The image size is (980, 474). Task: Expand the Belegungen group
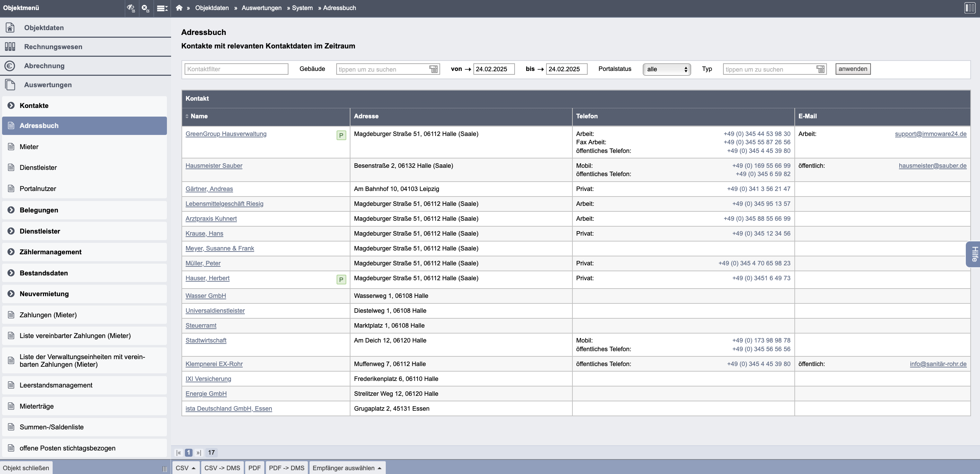(84, 210)
